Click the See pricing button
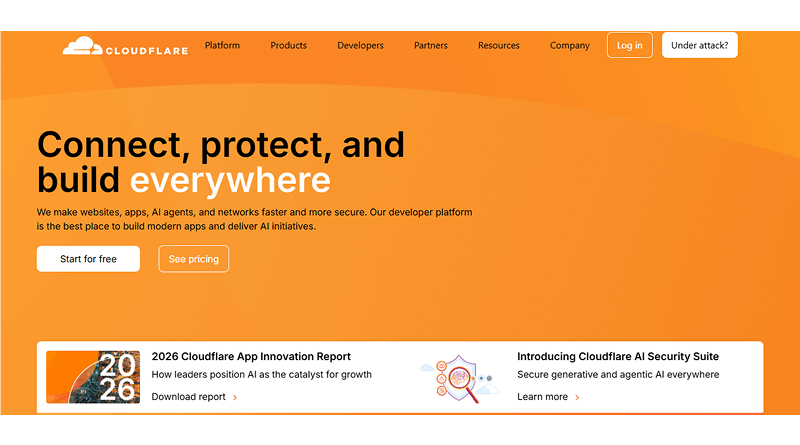Viewport: 800px width, 445px height. click(x=193, y=259)
